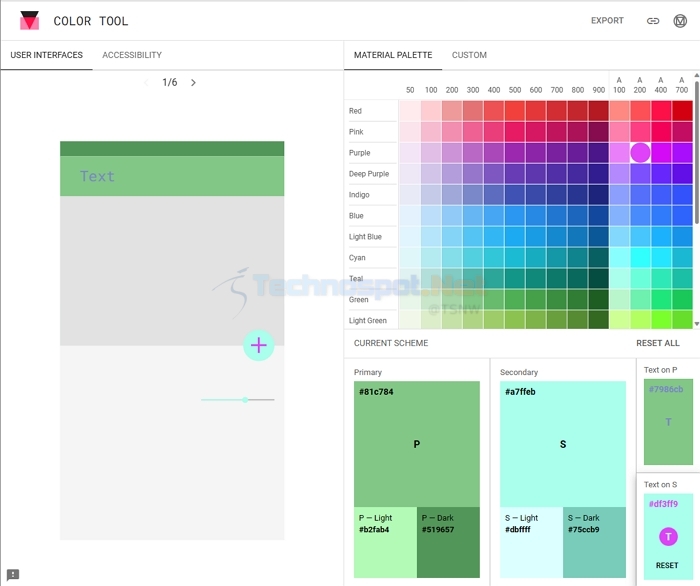Click the palette scroll up arrow
700x586 pixels.
696,75
